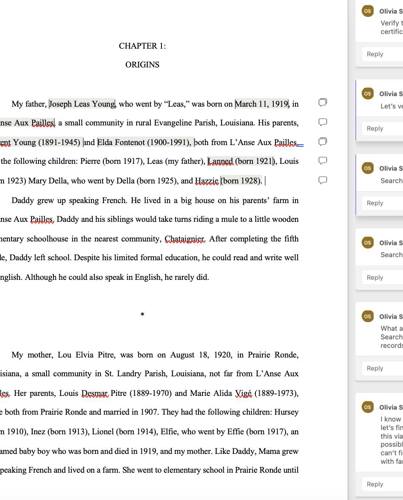Click the avatar on the 'I know' comment
The width and height of the screenshot is (403, 500).
367,407
